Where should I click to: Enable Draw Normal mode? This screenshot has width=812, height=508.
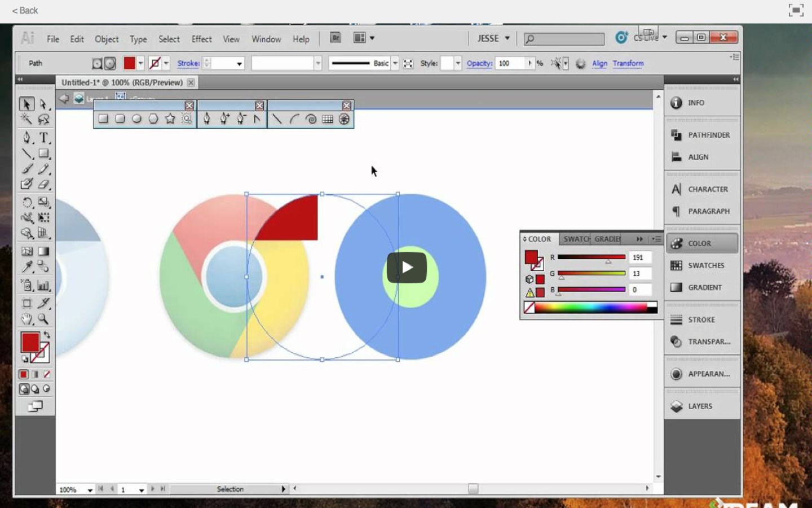coord(24,389)
